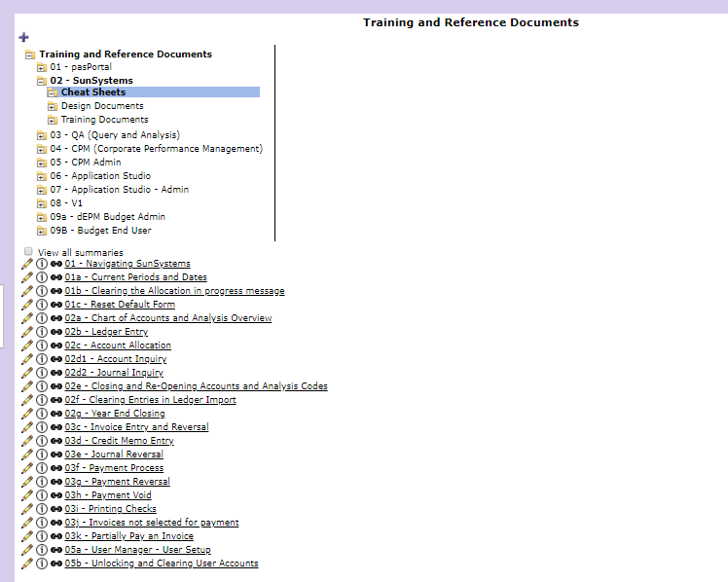This screenshot has height=582, width=728.
Task: Select 07 - Application Studio - Admin folder label
Action: click(120, 190)
